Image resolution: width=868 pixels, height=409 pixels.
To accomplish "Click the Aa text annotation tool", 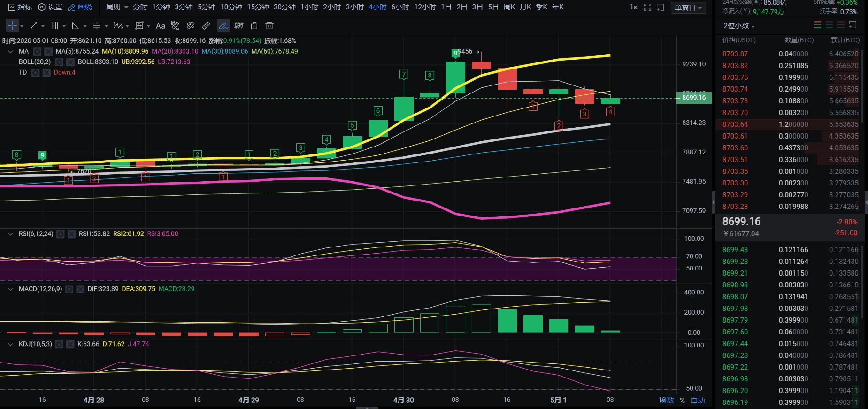I will click(161, 26).
